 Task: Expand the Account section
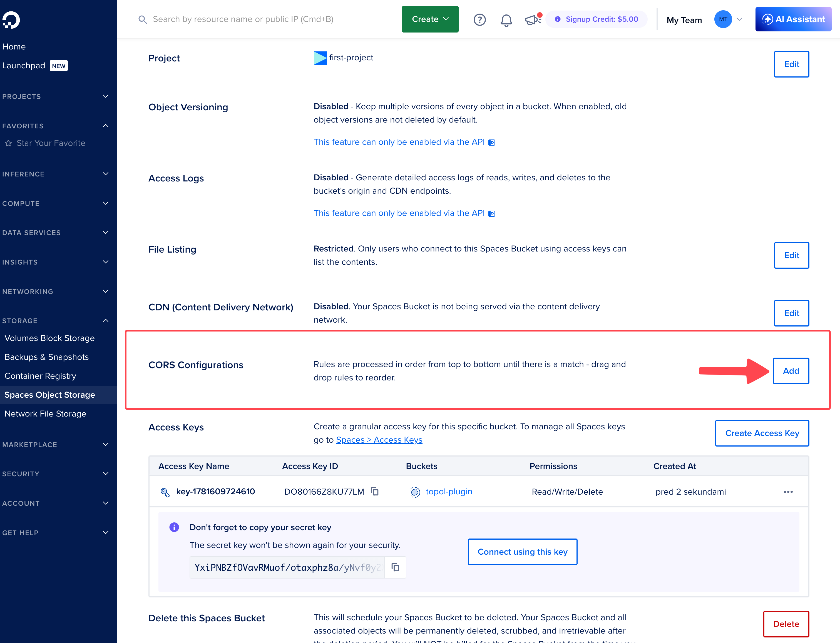[106, 503]
